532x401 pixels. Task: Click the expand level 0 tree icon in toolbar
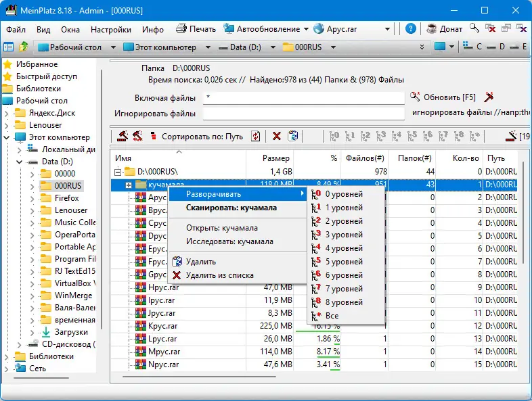coord(334,137)
